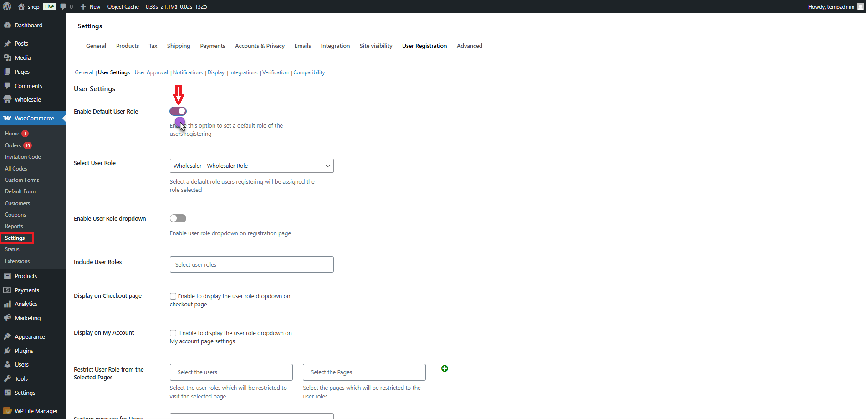Open the Users section from sidebar
Image resolution: width=868 pixels, height=419 pixels.
[x=21, y=364]
